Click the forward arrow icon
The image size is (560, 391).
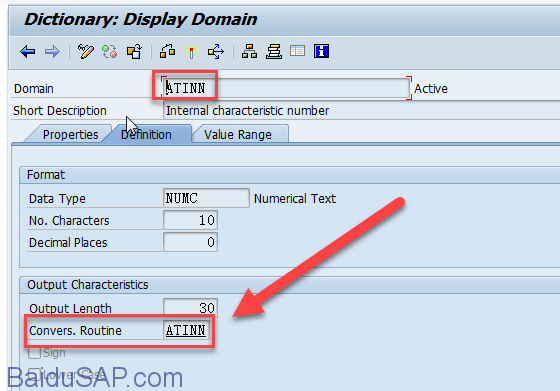52,52
